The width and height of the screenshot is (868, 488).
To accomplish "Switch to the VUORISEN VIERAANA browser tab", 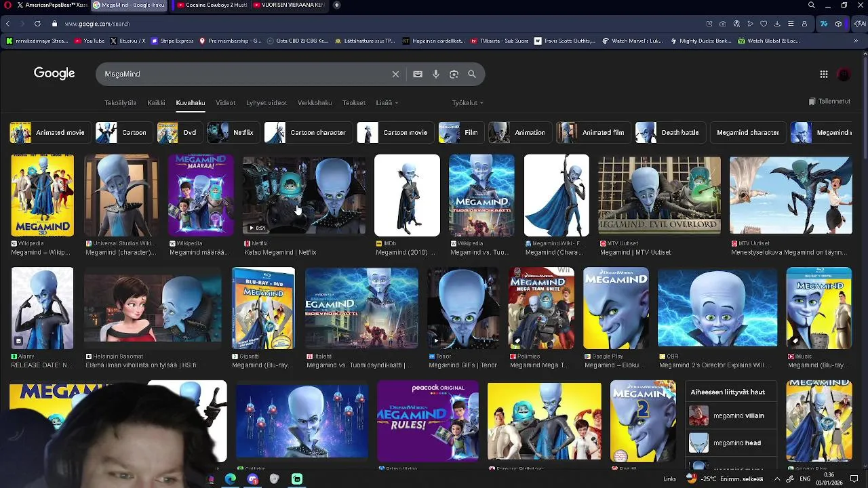I will [x=290, y=5].
